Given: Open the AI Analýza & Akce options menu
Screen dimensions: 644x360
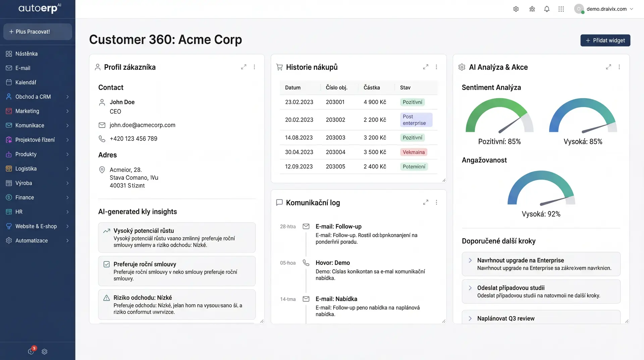Looking at the screenshot, I should point(619,67).
